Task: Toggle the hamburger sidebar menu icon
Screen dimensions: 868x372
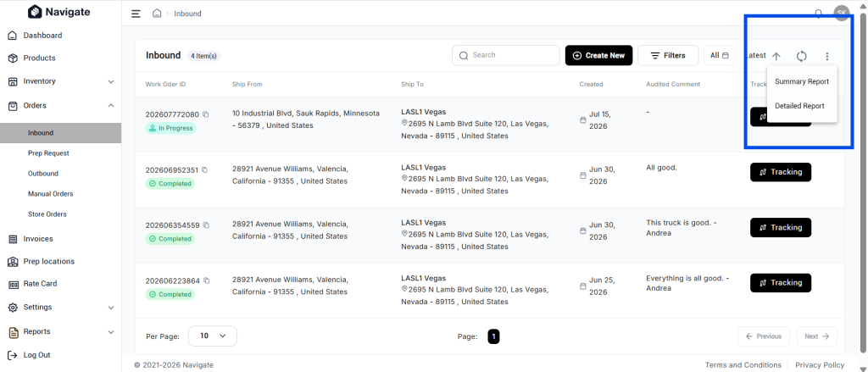Action: 136,14
